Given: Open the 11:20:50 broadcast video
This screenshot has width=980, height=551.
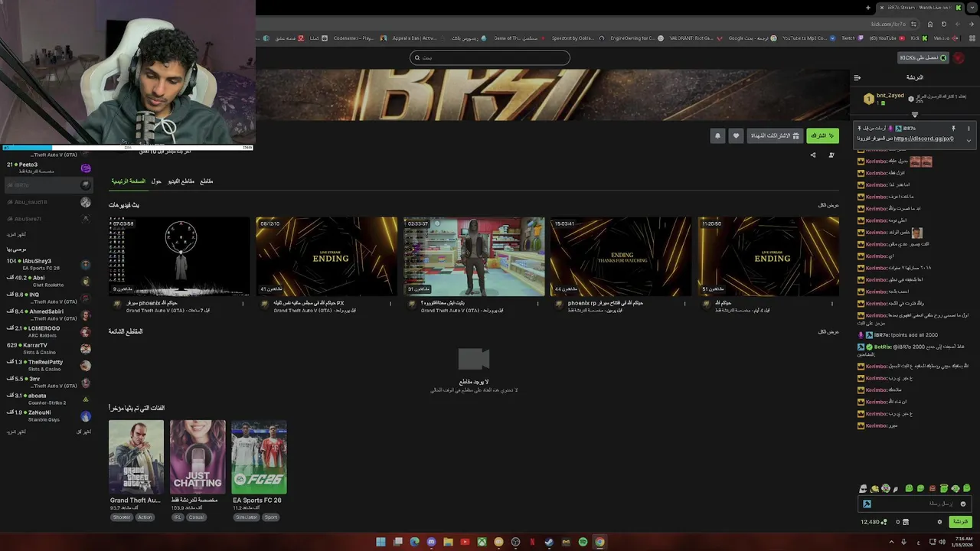Looking at the screenshot, I should [768, 256].
